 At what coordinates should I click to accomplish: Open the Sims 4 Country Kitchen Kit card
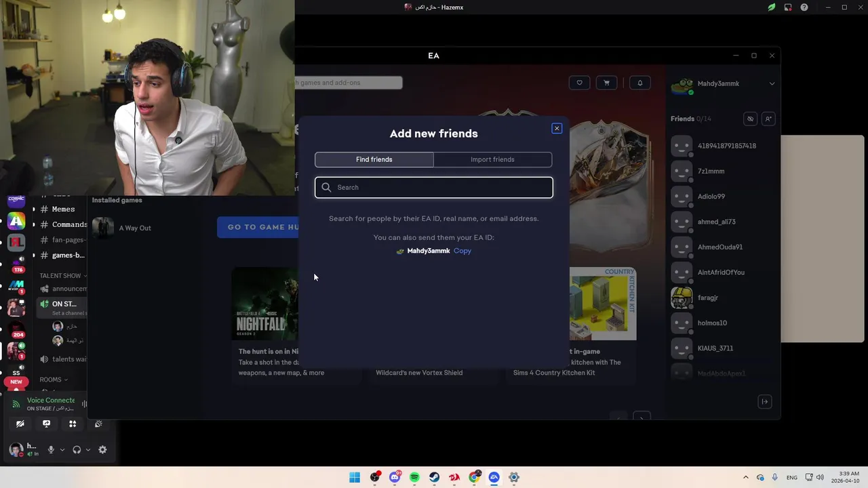tap(602, 324)
